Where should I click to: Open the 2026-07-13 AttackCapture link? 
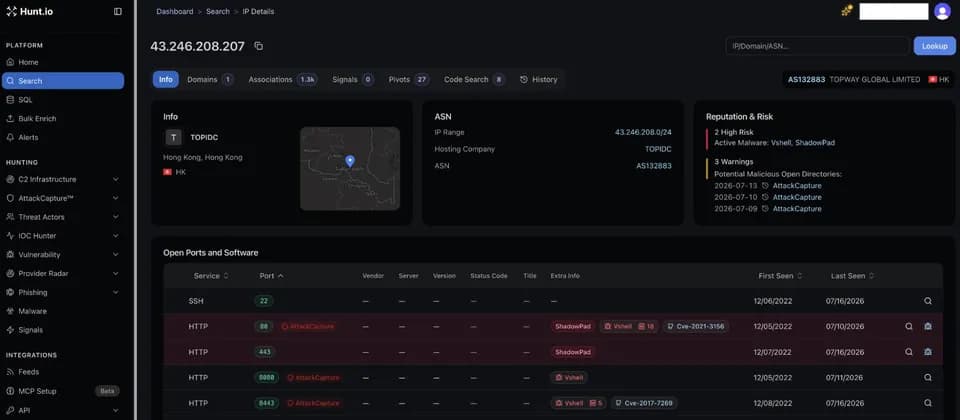[x=797, y=186]
